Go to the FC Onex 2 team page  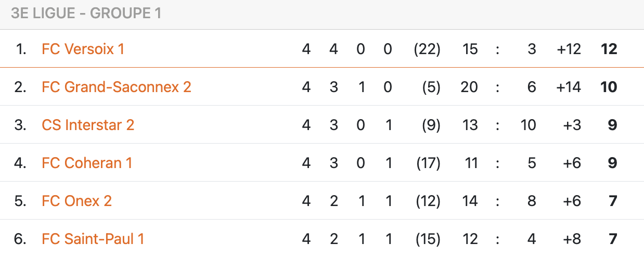[76, 201]
